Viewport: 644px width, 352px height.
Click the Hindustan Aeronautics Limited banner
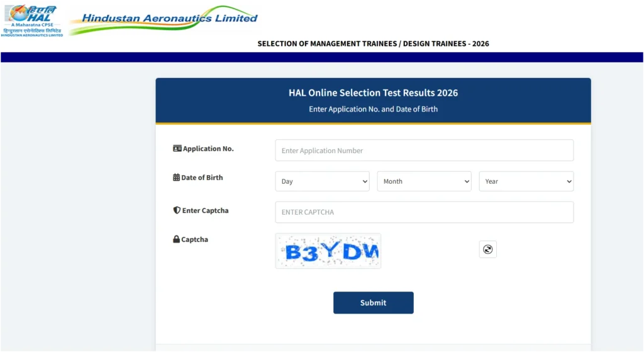[x=164, y=20]
